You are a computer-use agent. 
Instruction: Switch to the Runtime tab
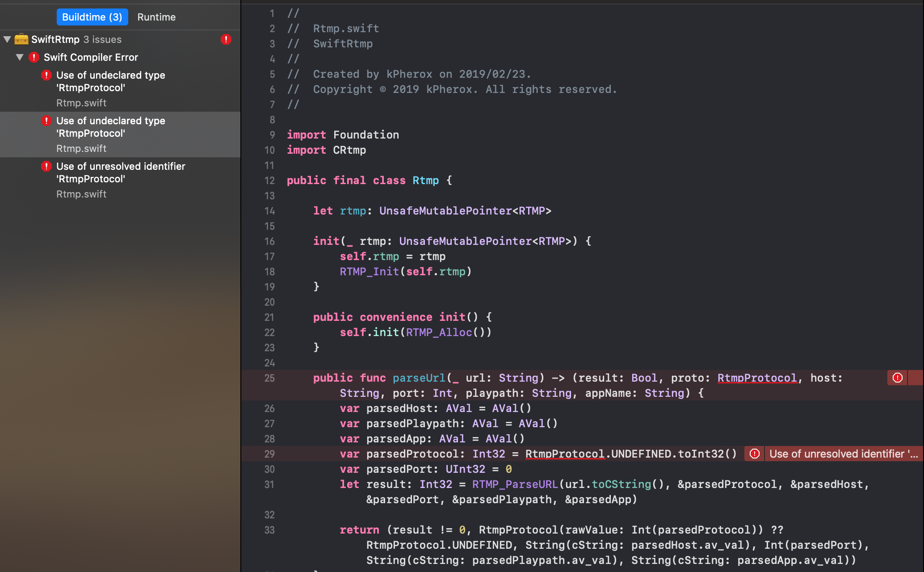pyautogui.click(x=156, y=17)
